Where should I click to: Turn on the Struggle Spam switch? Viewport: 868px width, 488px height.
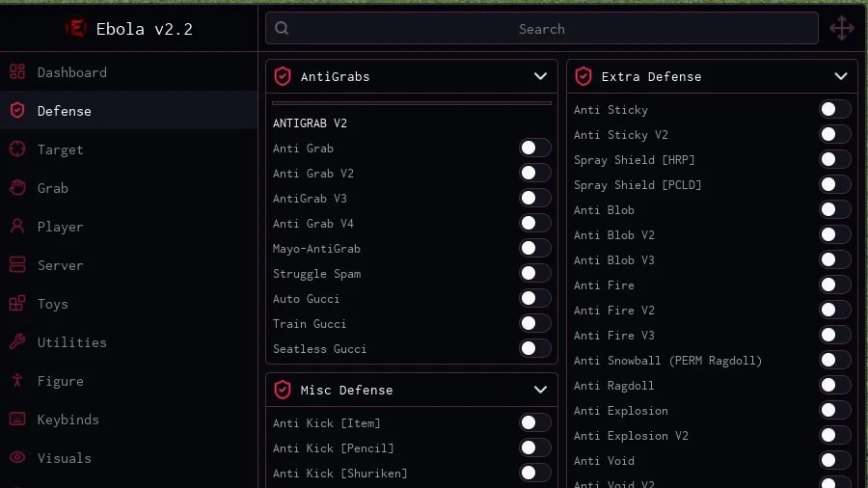pos(534,273)
